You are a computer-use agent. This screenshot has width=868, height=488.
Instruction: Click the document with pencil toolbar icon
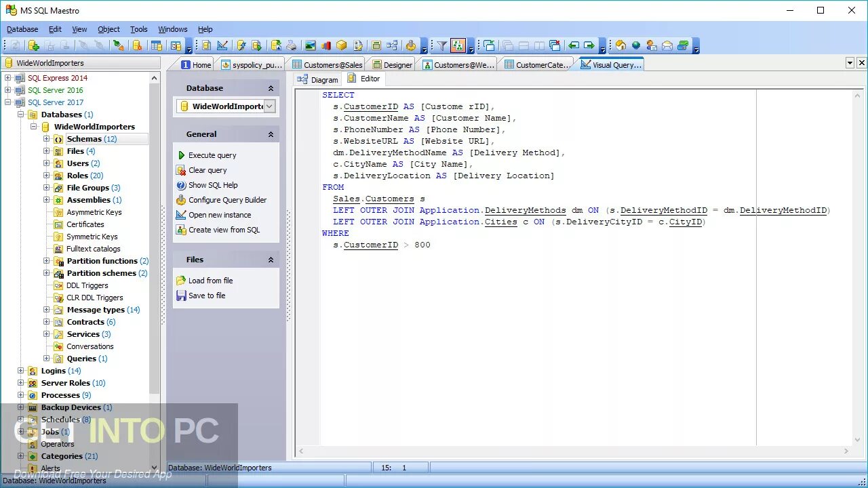click(358, 45)
